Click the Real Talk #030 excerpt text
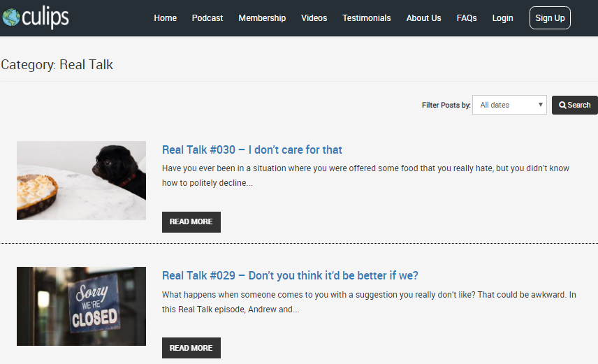 tap(365, 175)
